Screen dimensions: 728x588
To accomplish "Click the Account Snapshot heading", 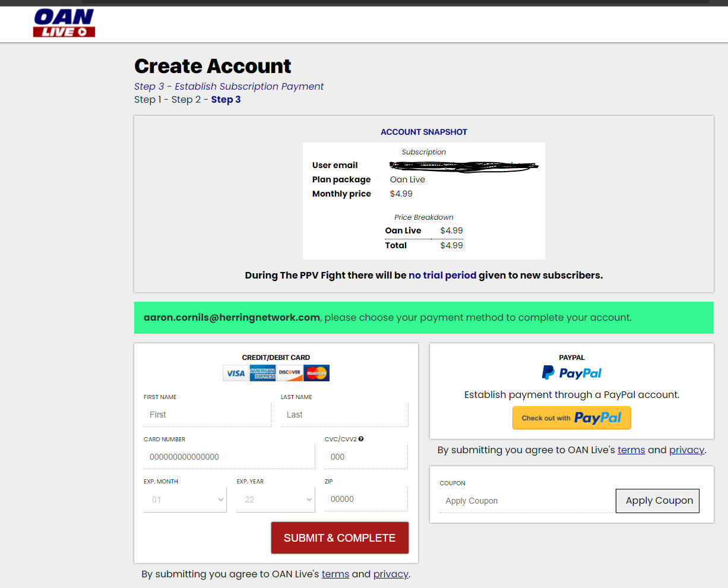I will coord(424,132).
